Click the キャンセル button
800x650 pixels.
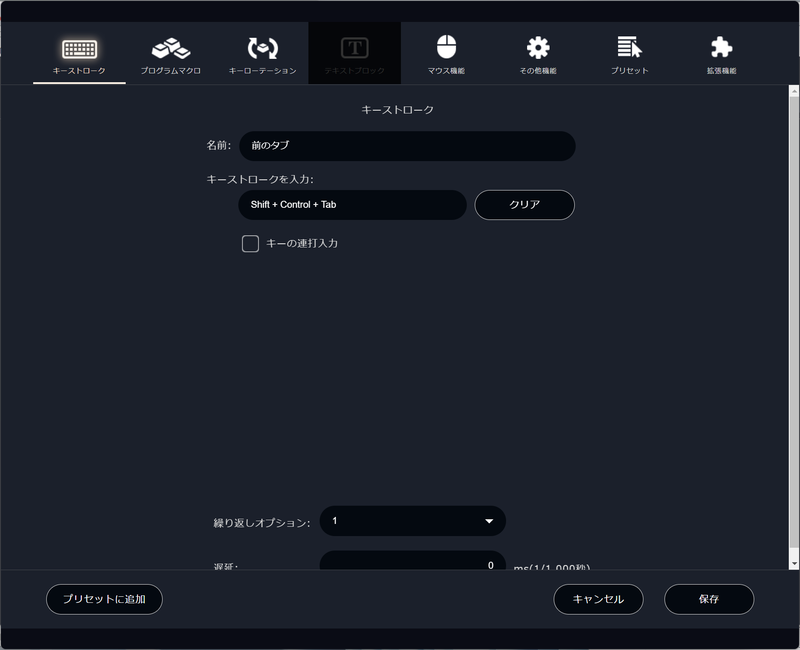(x=598, y=599)
